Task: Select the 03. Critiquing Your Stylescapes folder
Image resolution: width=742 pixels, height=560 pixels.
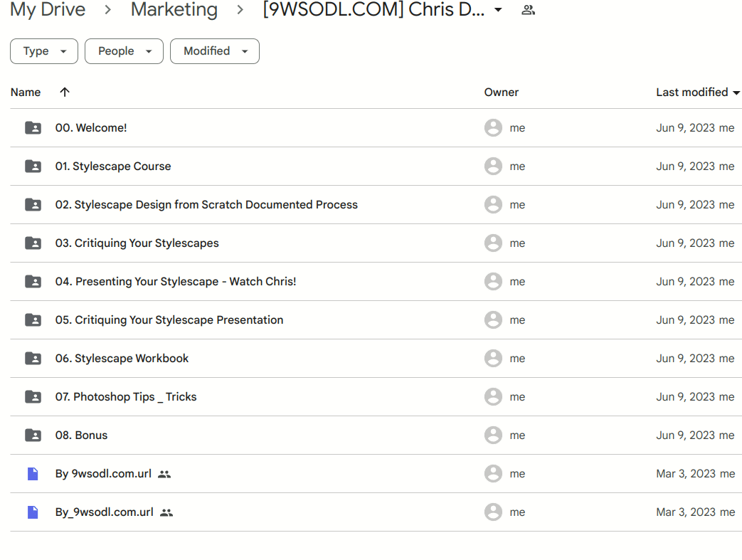Action: pyautogui.click(x=137, y=243)
